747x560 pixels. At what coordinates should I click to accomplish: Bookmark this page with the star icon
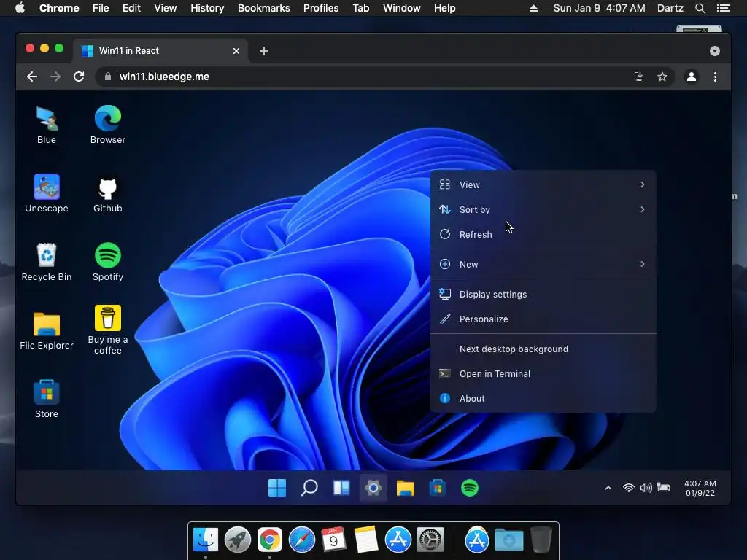pos(662,77)
